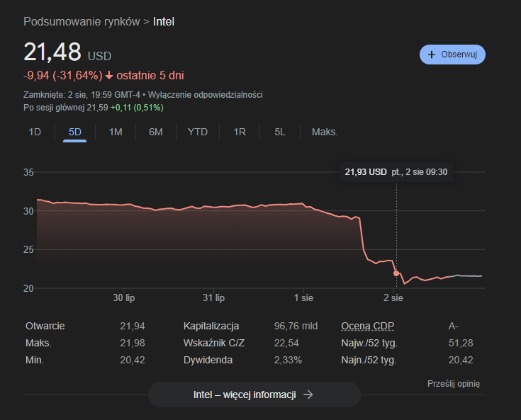Click the Najw./52 tyg. value 51,28
The height and width of the screenshot is (420, 521).
coord(461,343)
